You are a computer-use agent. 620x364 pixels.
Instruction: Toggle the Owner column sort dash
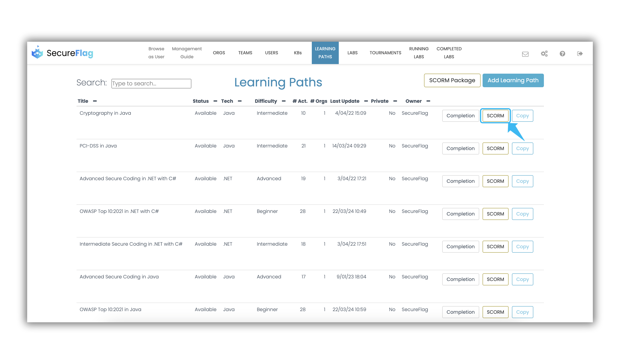(x=428, y=101)
